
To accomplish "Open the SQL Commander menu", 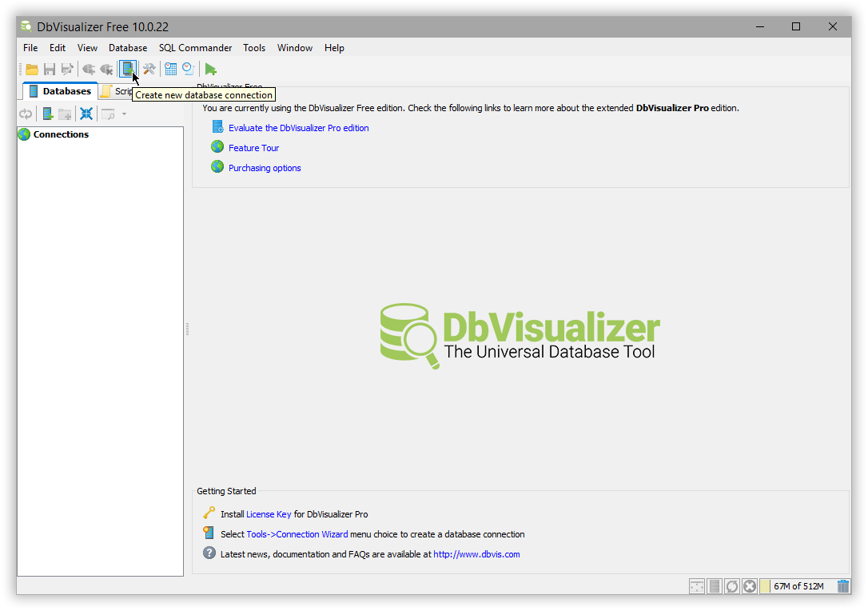I will click(x=195, y=48).
